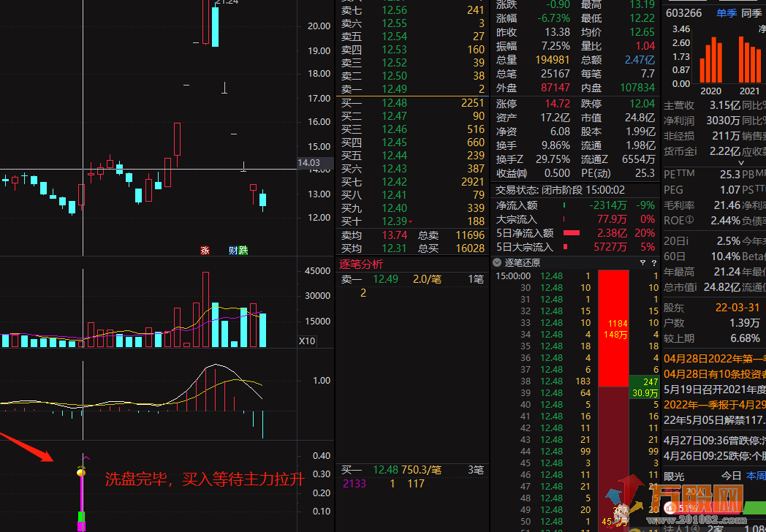
Task: Select the 卖四 12.53 order row
Action: pos(413,50)
